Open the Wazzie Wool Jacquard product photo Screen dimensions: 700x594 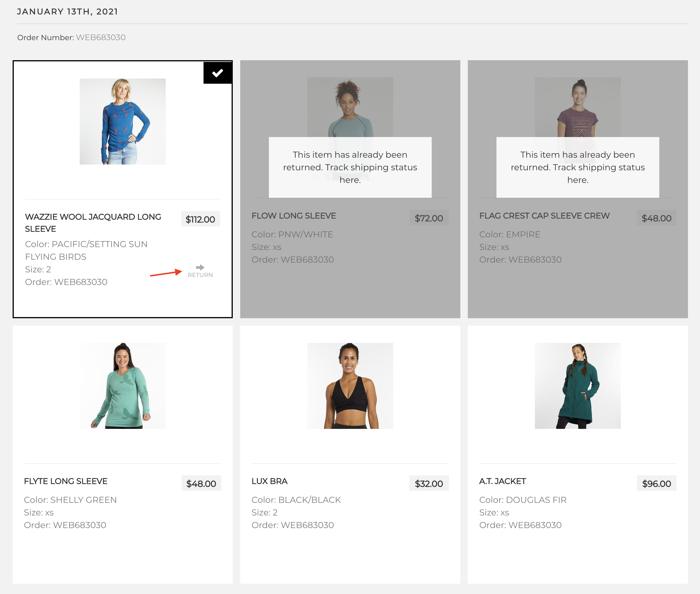click(x=123, y=122)
